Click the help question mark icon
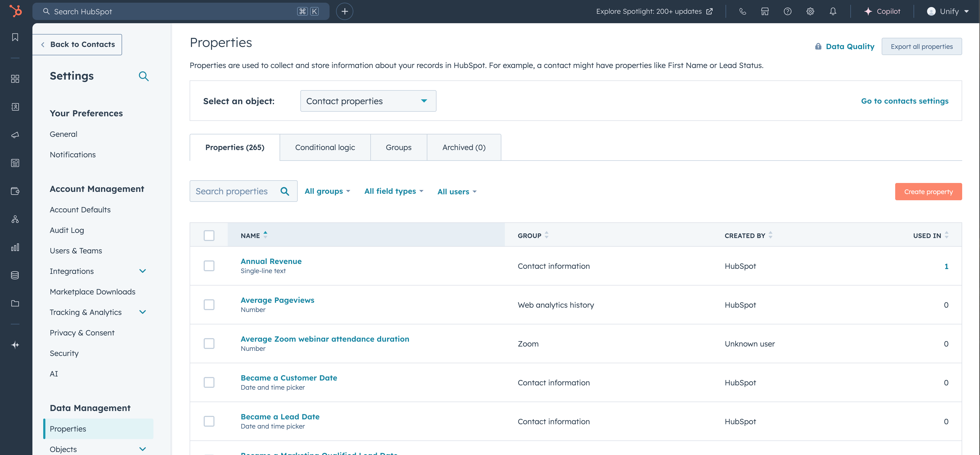Image resolution: width=980 pixels, height=455 pixels. pos(787,11)
